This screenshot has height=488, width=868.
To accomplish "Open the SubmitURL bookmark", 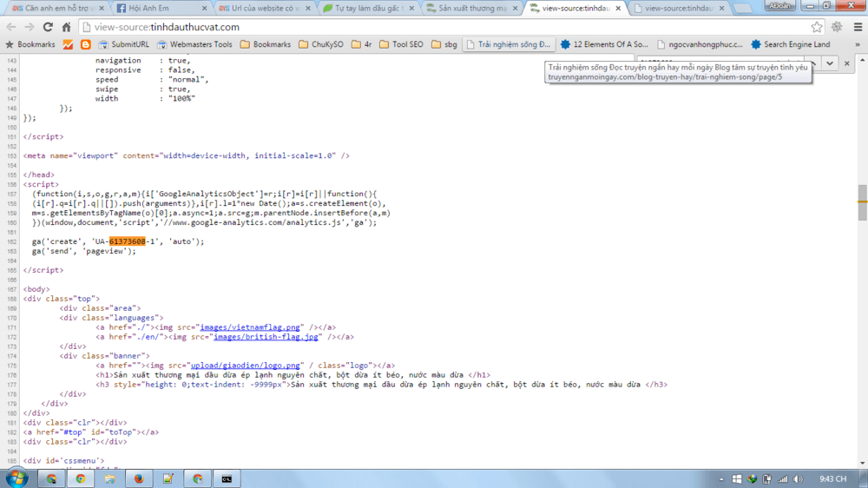I will point(123,44).
